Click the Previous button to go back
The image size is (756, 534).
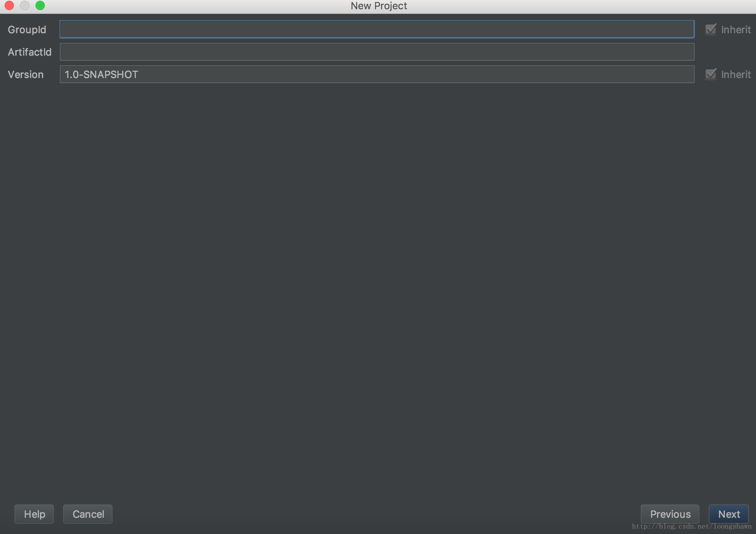[x=670, y=514]
